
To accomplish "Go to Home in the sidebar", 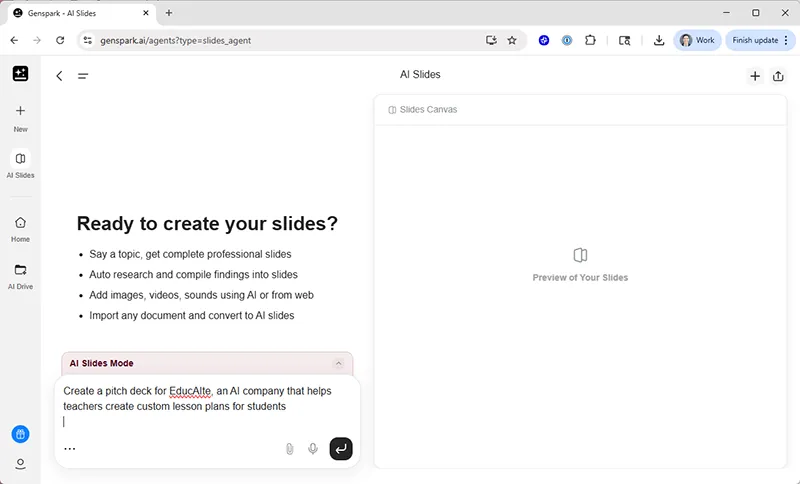I will (20, 223).
